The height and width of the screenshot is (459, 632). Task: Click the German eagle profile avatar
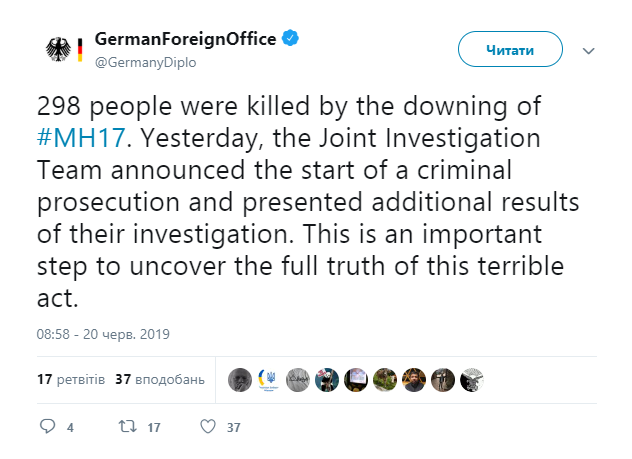[x=63, y=50]
